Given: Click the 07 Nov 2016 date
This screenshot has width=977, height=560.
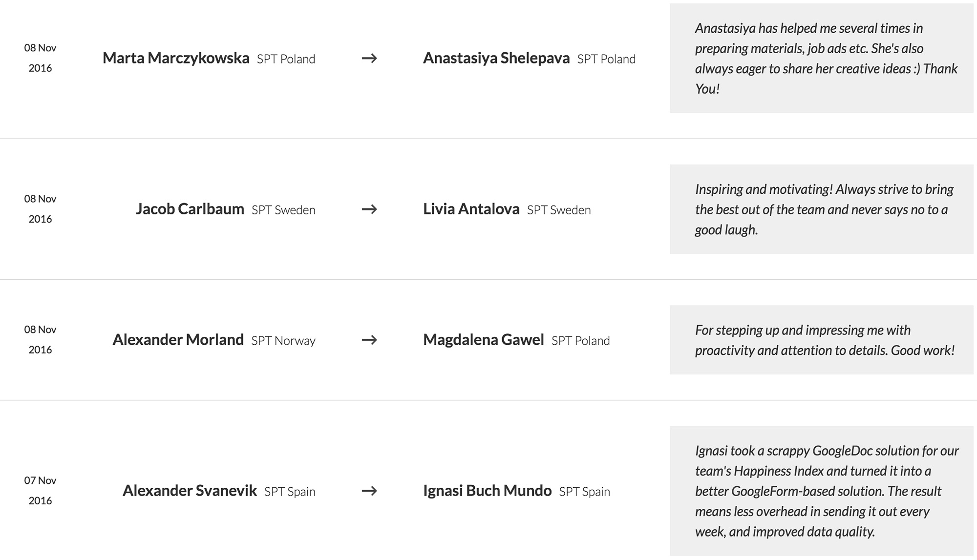Looking at the screenshot, I should coord(40,490).
